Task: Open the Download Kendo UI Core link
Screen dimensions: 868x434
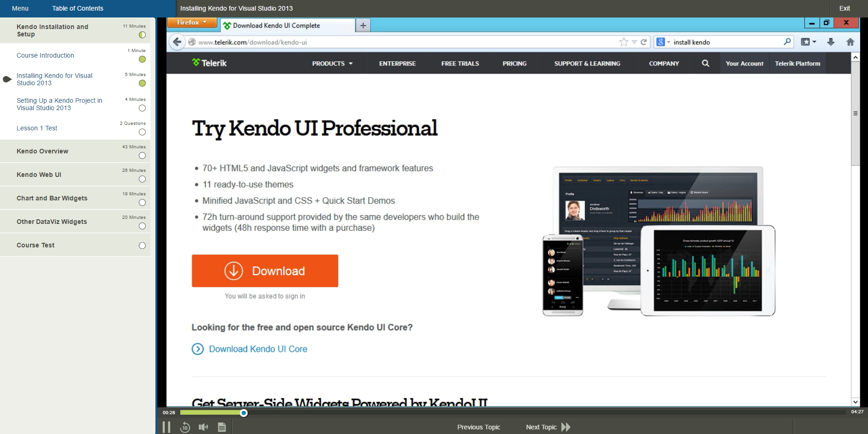Action: (x=257, y=349)
